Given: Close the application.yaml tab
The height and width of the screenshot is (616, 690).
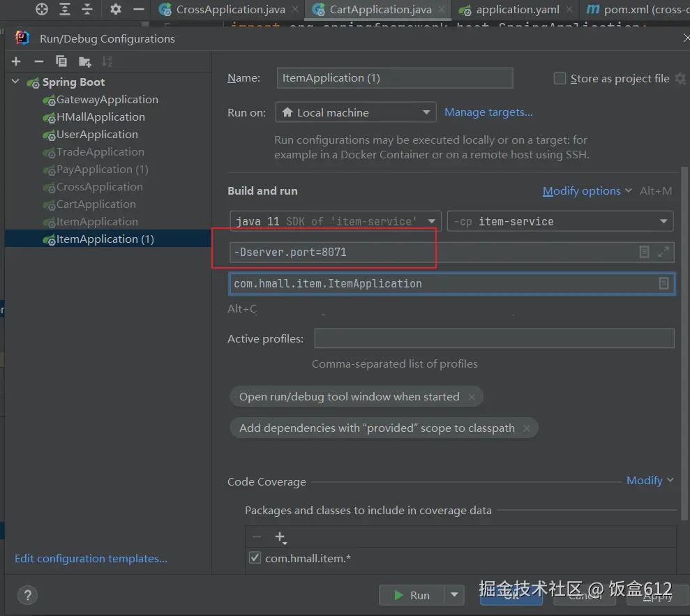Looking at the screenshot, I should point(569,9).
